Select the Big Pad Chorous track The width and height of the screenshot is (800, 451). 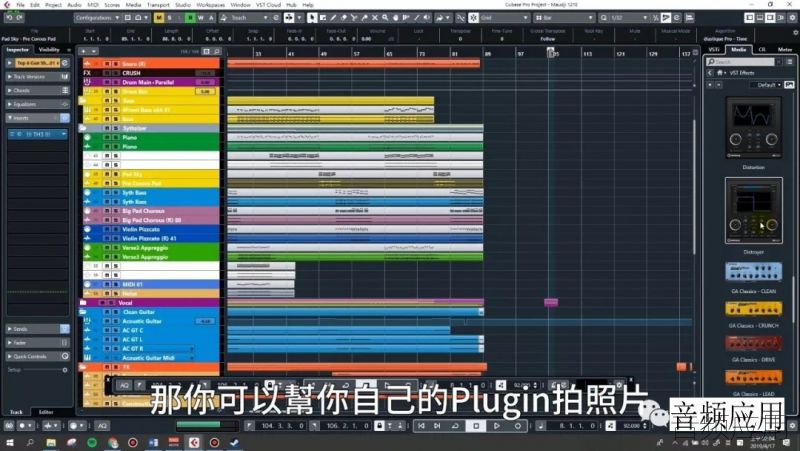click(x=151, y=211)
